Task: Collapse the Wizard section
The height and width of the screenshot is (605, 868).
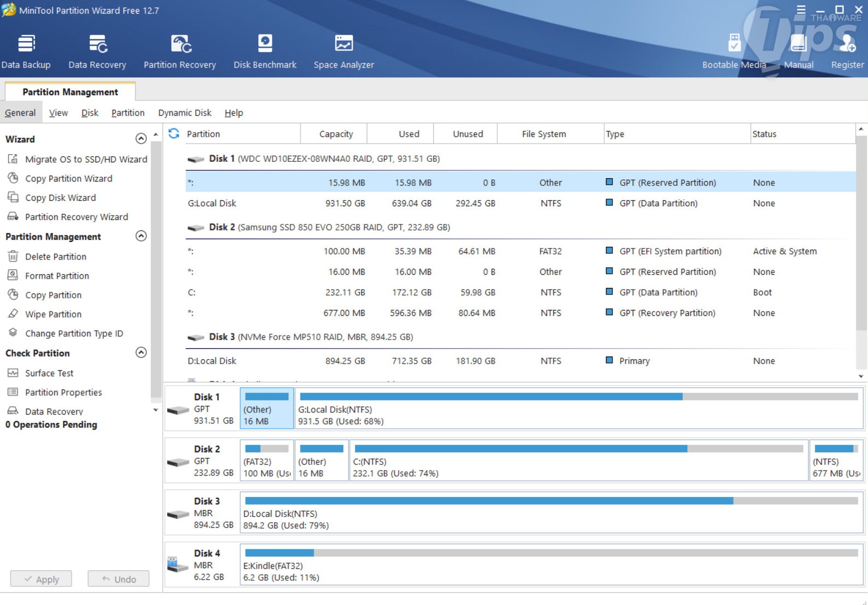Action: click(141, 139)
